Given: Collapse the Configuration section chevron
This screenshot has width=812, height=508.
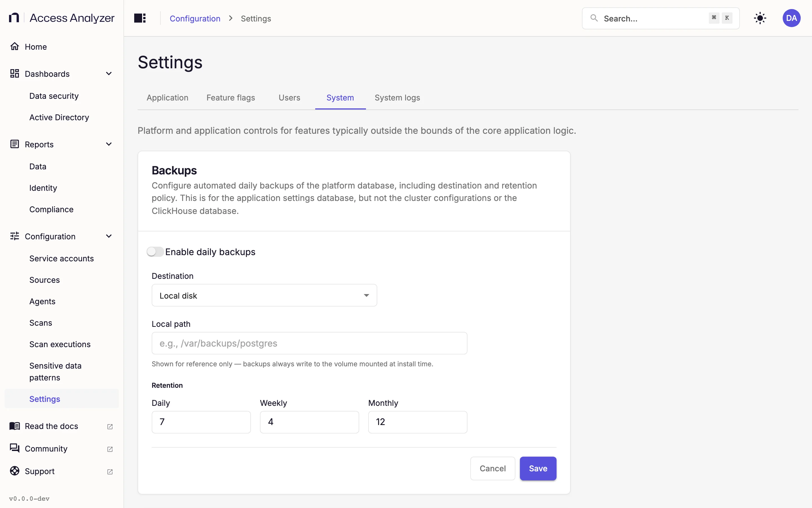Looking at the screenshot, I should tap(109, 236).
